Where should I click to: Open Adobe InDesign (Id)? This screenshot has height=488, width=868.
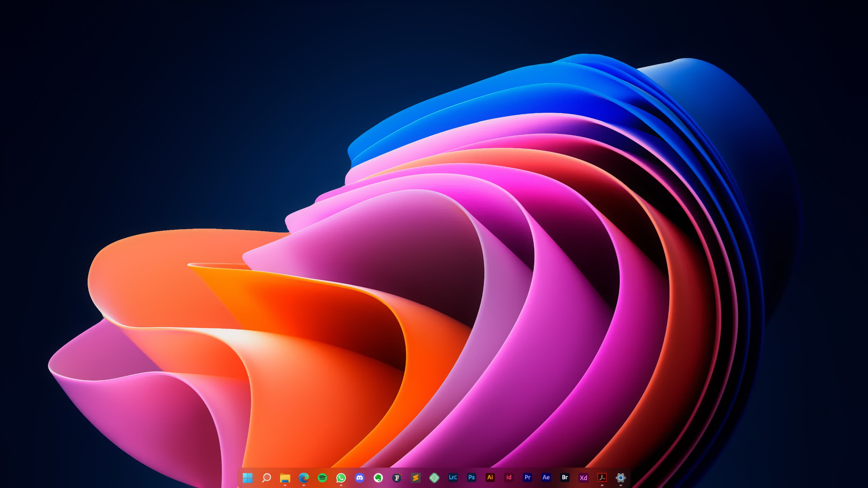click(509, 477)
